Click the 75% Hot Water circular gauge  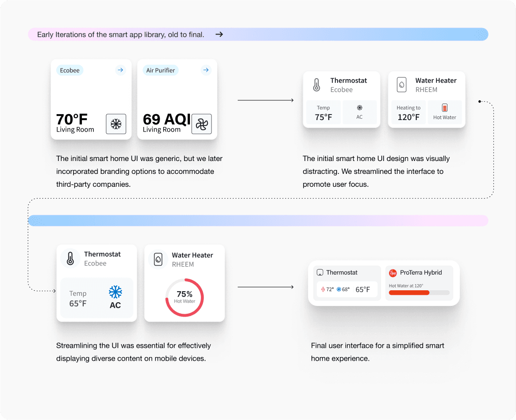184,298
